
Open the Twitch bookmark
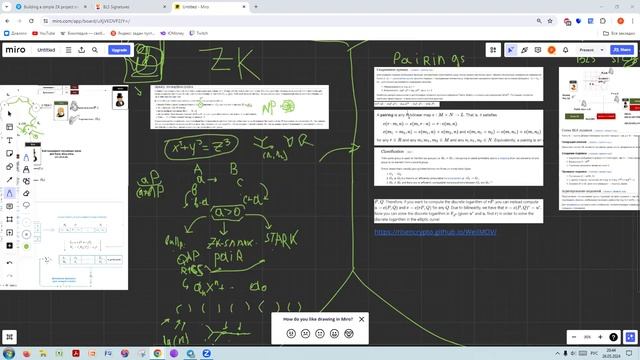(198, 33)
